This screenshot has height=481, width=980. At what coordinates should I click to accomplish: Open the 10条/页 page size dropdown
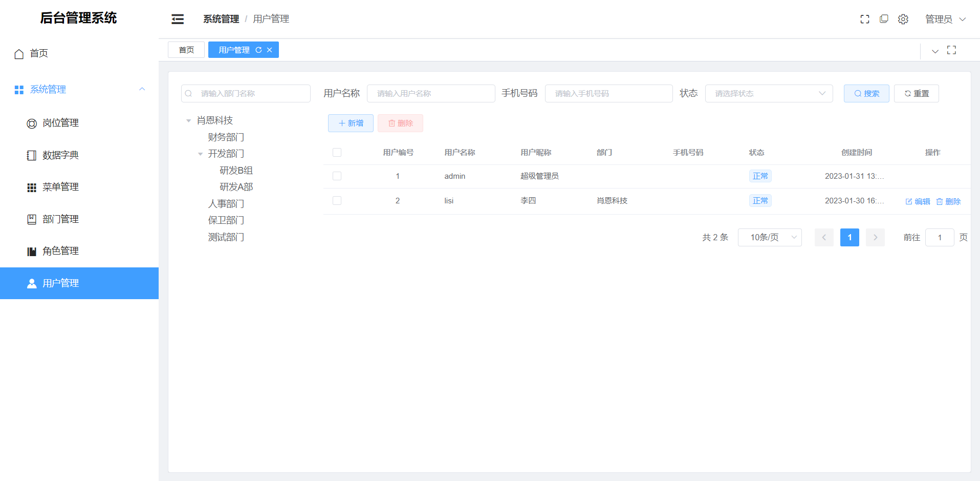(770, 237)
